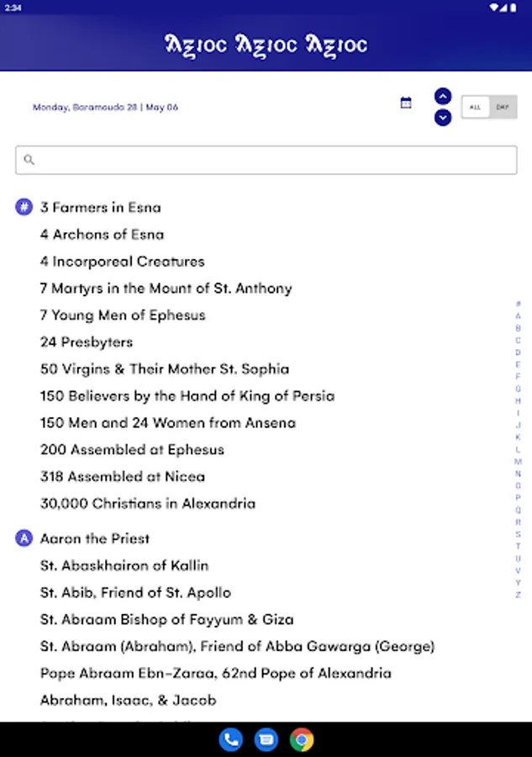Open the Messages app icon
532x757 pixels.
click(266, 740)
